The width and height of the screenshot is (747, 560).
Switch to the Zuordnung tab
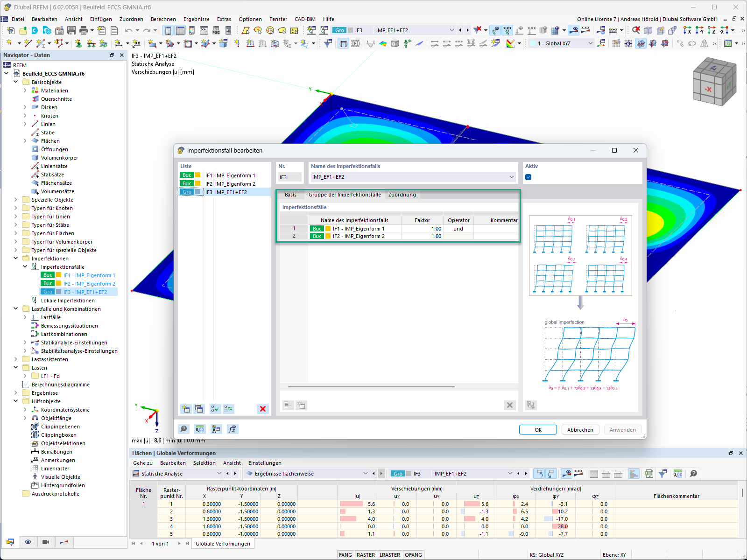pyautogui.click(x=402, y=195)
